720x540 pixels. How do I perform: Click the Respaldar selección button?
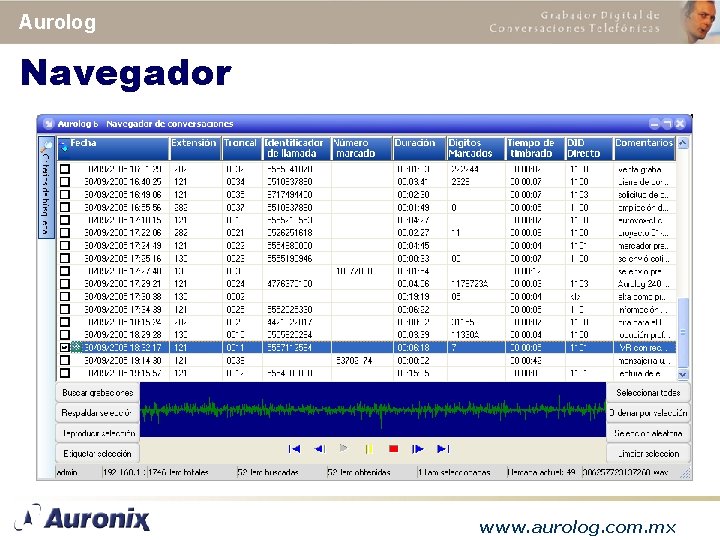pyautogui.click(x=97, y=413)
